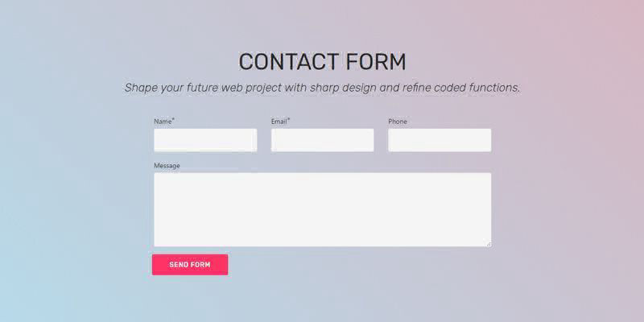The image size is (644, 322).
Task: Click the required asterisk beside Name
Action: click(173, 119)
